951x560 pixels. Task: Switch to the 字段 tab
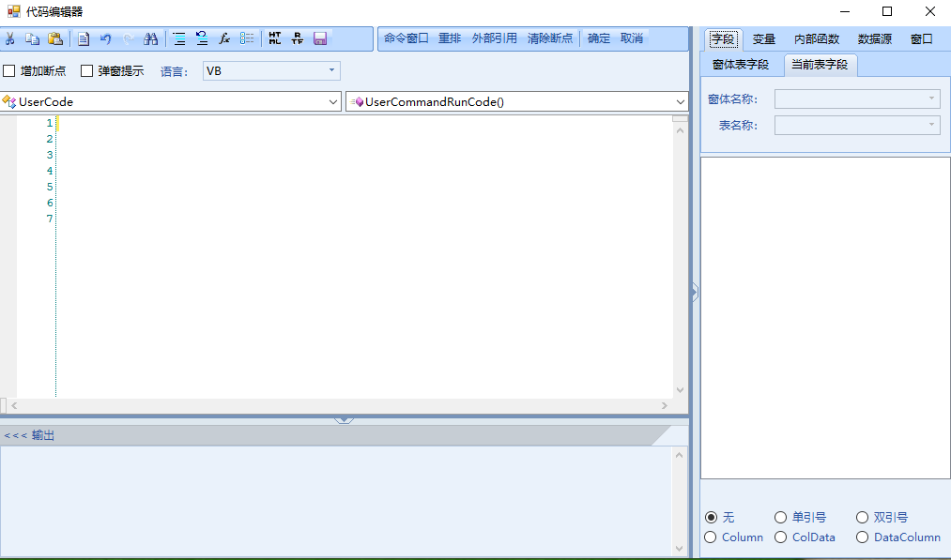(x=724, y=39)
